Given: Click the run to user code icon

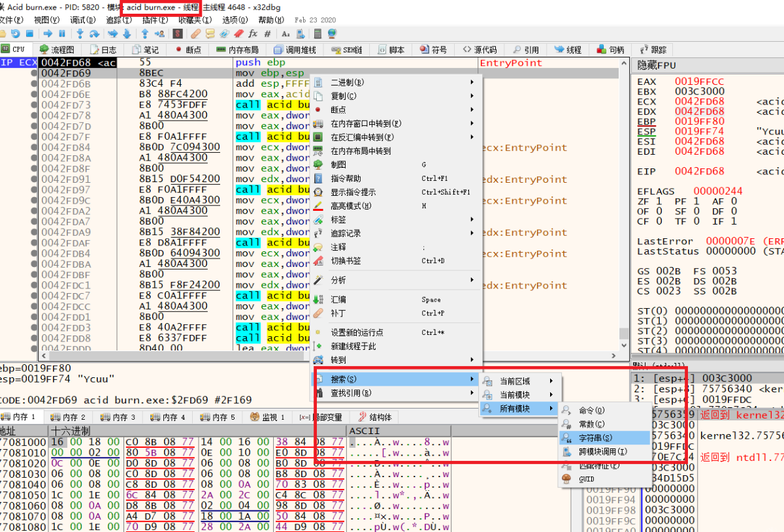Looking at the screenshot, I should (x=159, y=33).
